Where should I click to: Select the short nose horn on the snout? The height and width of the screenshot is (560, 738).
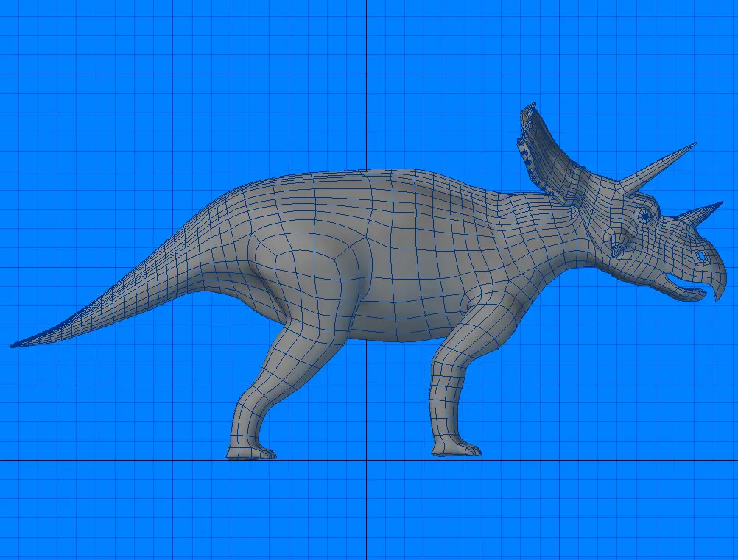point(700,213)
